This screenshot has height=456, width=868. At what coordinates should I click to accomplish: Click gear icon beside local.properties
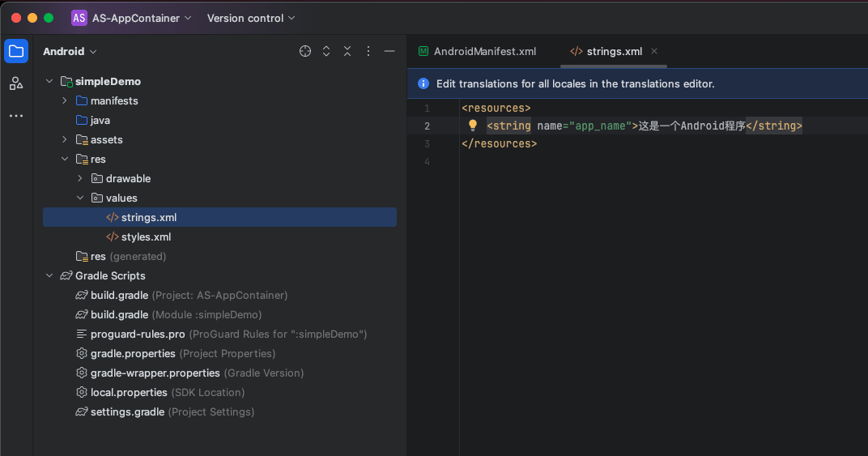pos(81,392)
